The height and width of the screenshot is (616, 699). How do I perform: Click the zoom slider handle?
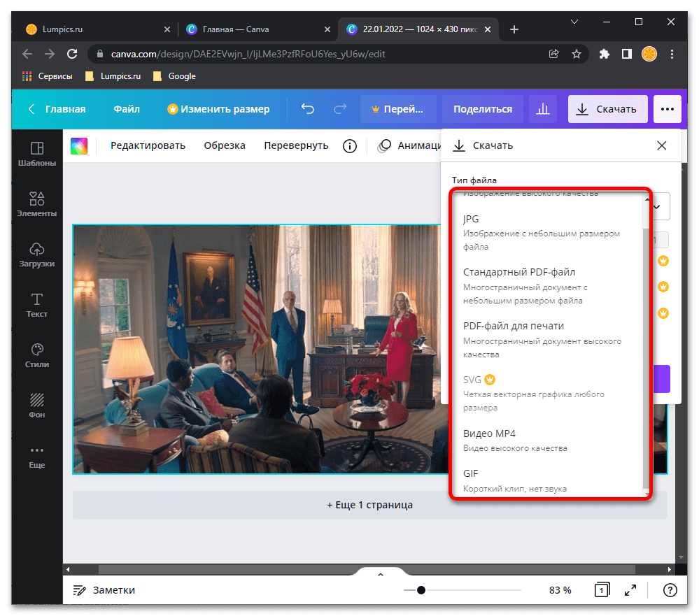(421, 590)
